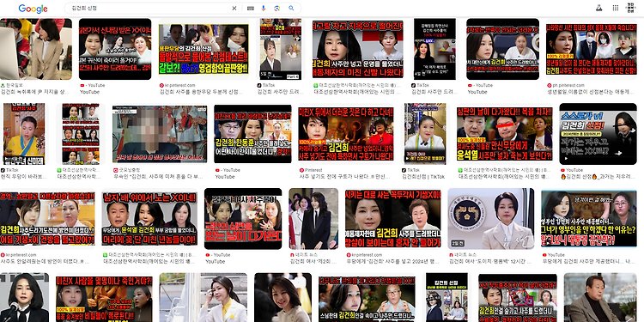The height and width of the screenshot is (322, 644).
Task: Open thumbnail '알고보니 대통령 김건희?!'
Action: pos(589,219)
